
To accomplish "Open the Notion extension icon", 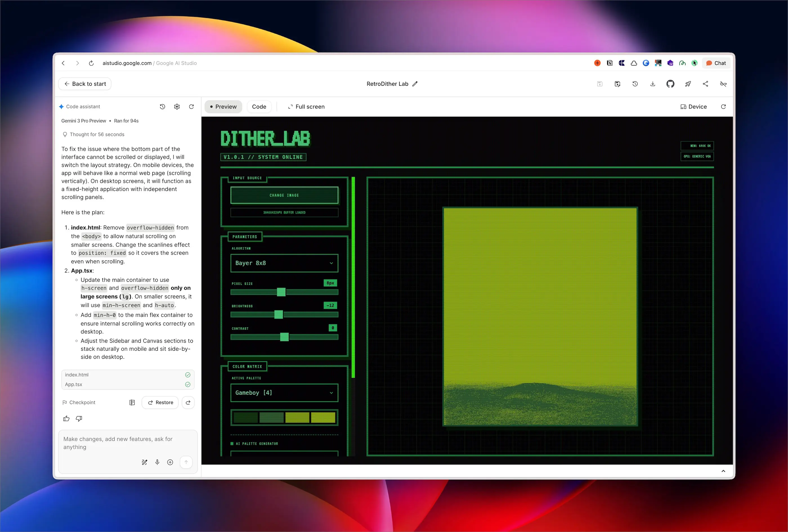I will coord(609,63).
